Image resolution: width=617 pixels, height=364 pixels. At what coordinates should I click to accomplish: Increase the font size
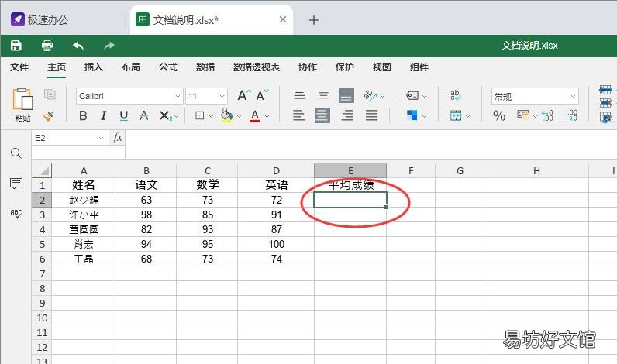(244, 95)
